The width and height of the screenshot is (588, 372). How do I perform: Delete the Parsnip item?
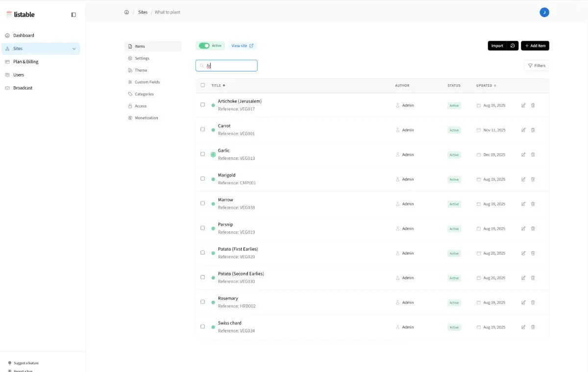(533, 228)
